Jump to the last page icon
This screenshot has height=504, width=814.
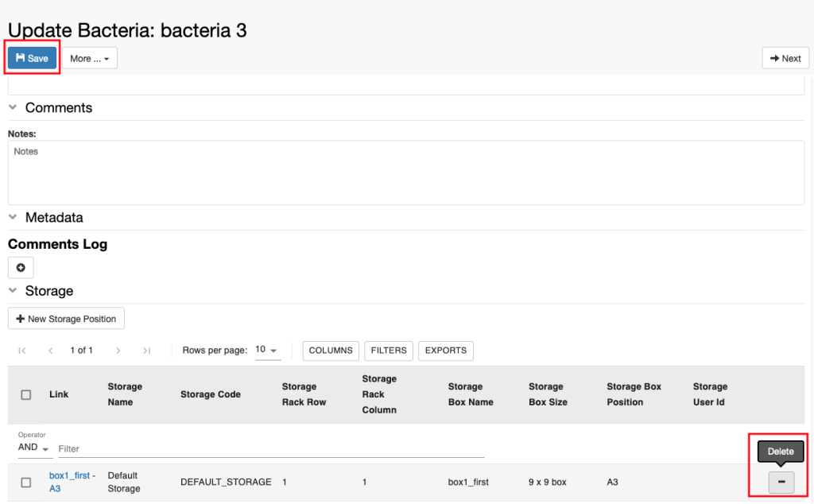coord(147,351)
